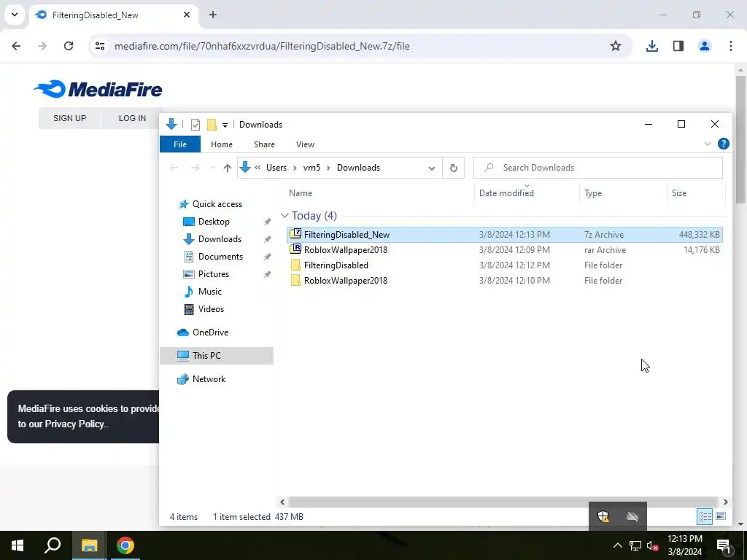This screenshot has width=747, height=560.
Task: Bookmark this page with the star icon
Action: click(x=616, y=46)
